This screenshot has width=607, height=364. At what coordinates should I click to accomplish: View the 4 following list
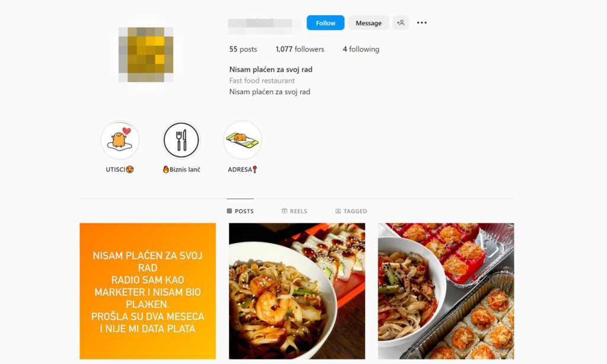(361, 49)
